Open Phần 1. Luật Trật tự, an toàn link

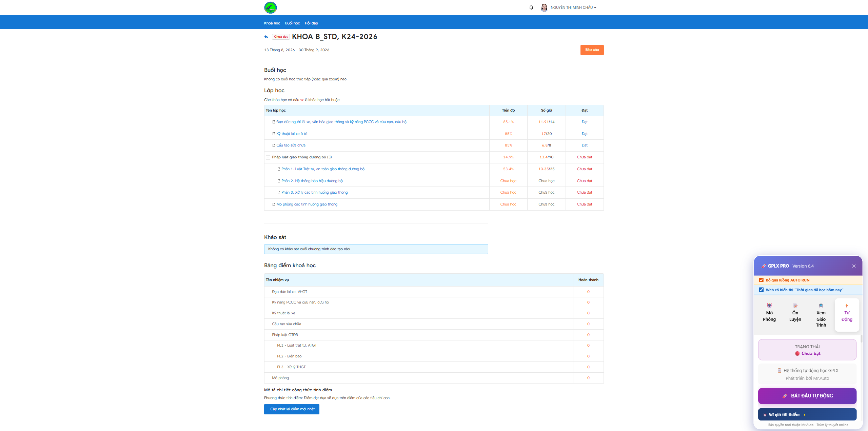tap(323, 169)
